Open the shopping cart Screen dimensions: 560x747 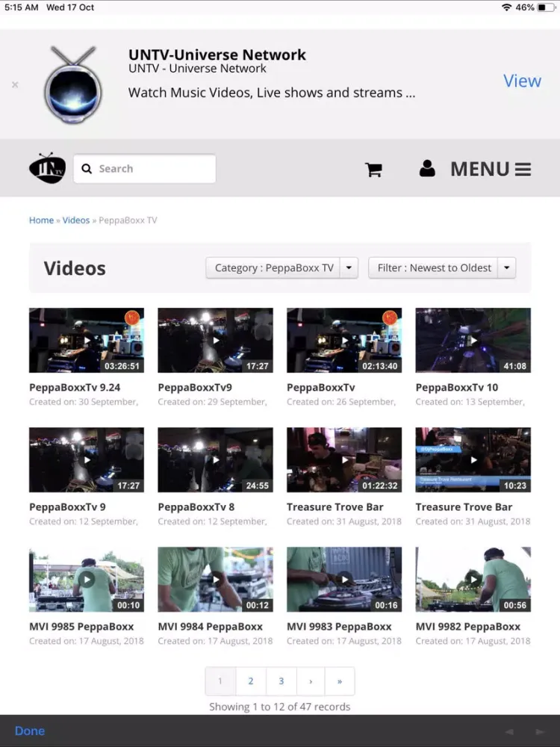[x=373, y=170]
